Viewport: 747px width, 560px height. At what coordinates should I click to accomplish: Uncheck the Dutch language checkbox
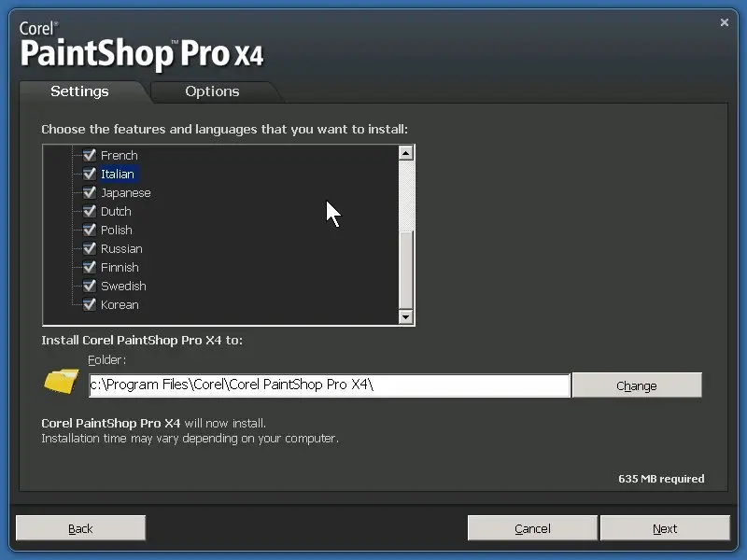tap(90, 211)
